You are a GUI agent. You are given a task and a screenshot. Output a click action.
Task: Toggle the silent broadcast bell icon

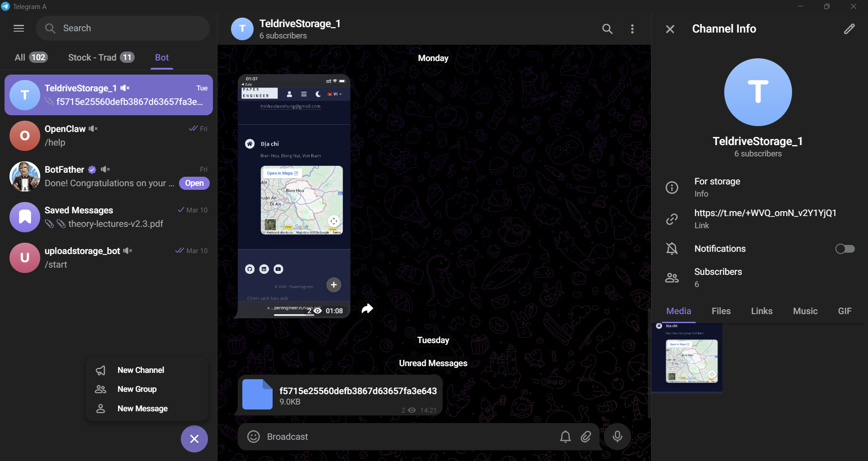(x=565, y=437)
